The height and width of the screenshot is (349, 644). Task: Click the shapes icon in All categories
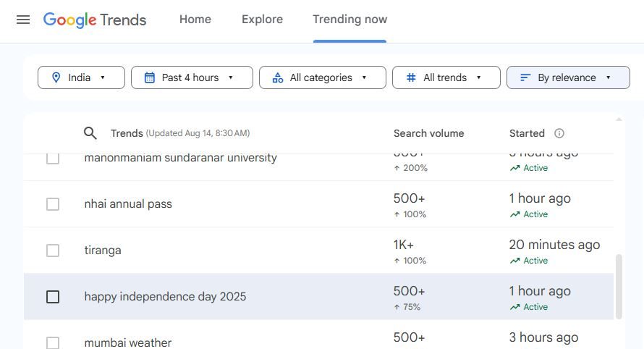(278, 77)
